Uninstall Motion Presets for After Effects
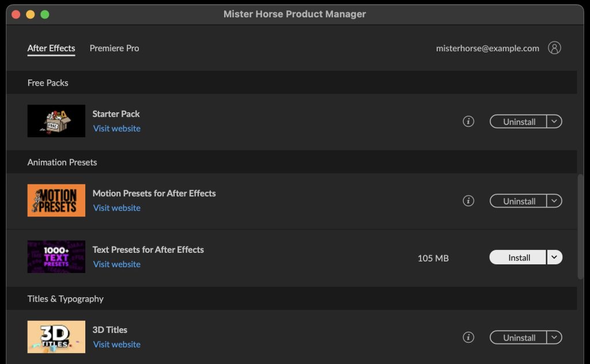 point(519,201)
